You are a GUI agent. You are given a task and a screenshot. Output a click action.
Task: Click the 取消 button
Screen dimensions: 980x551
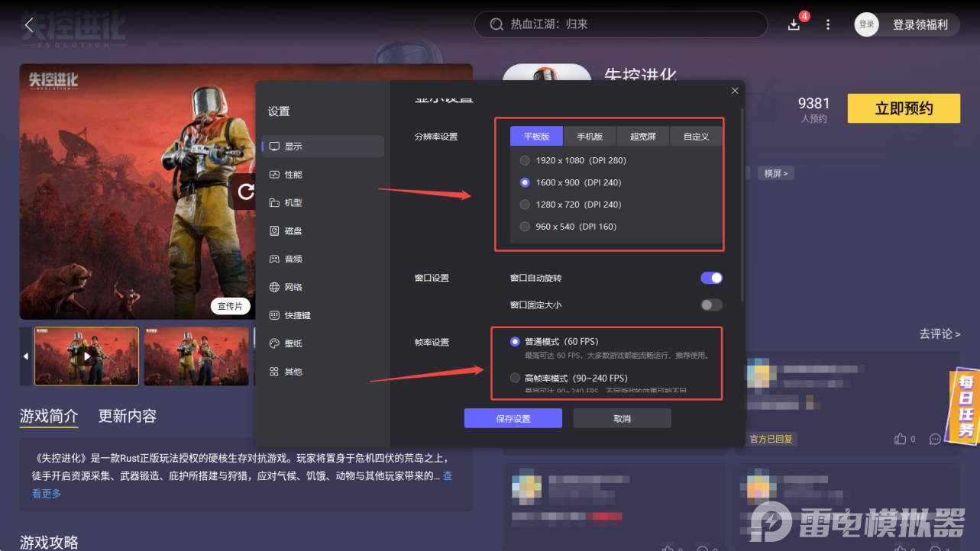click(623, 419)
